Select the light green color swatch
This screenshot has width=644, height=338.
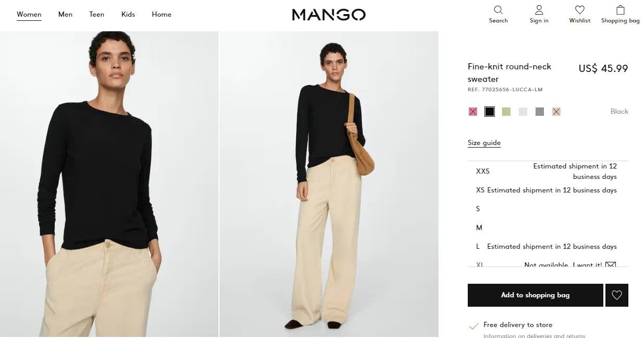pyautogui.click(x=506, y=112)
